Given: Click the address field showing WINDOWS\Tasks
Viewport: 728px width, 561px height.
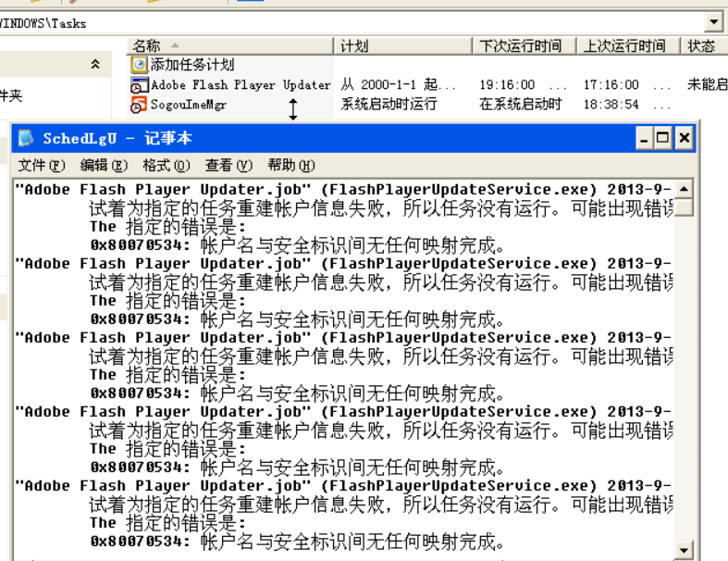Looking at the screenshot, I should click(351, 23).
